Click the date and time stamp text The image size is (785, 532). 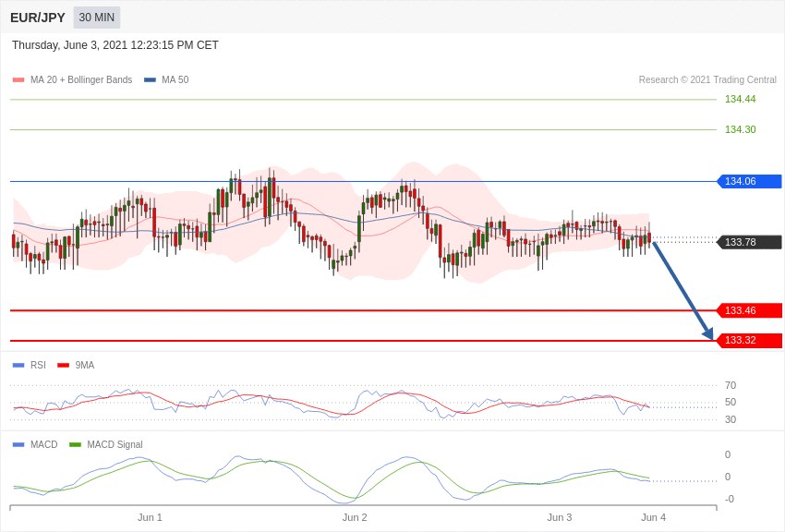click(x=115, y=45)
